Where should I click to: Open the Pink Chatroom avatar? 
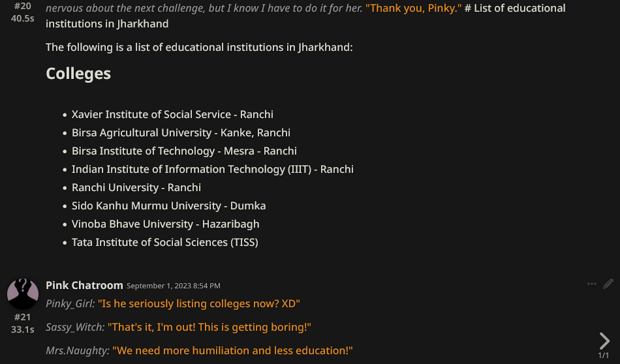[23, 294]
